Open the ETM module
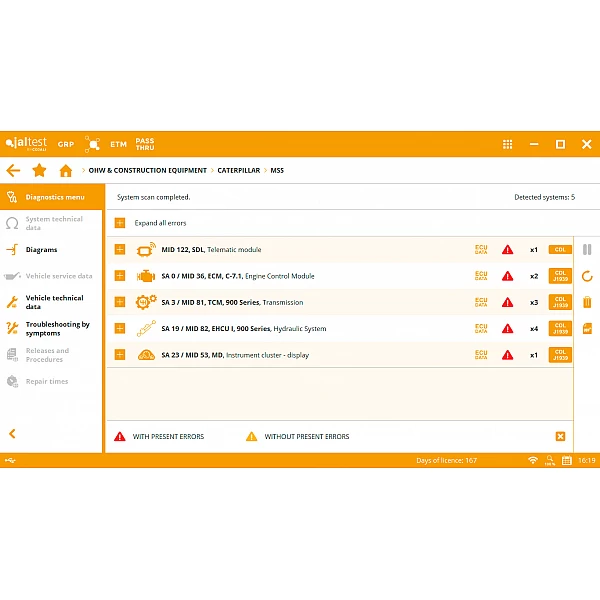Screen dimensions: 600x600 pos(118,144)
